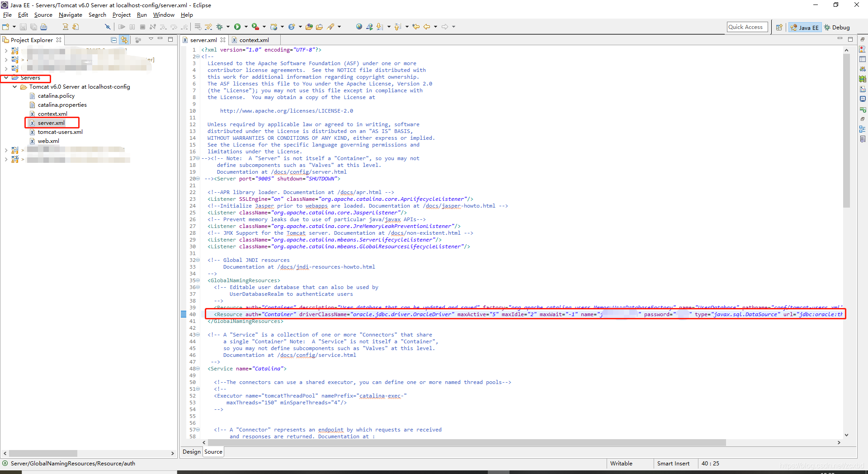Open the Servers fast-view icon with play badge
Viewport: 868px width, 474px height.
[863, 109]
